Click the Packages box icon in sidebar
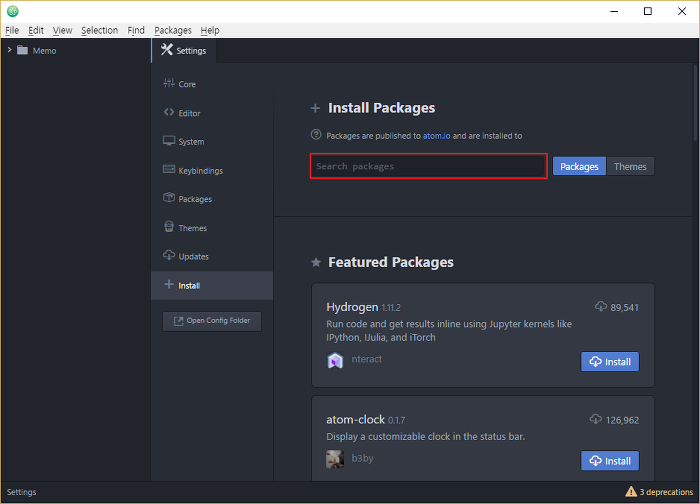This screenshot has height=504, width=700. pyautogui.click(x=169, y=197)
